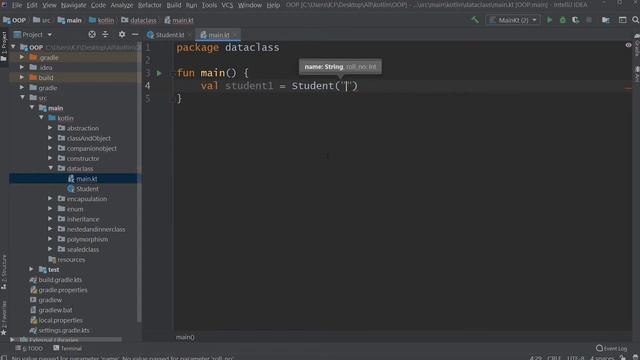Expand the build folder arrow
The width and height of the screenshot is (640, 360).
point(22,78)
